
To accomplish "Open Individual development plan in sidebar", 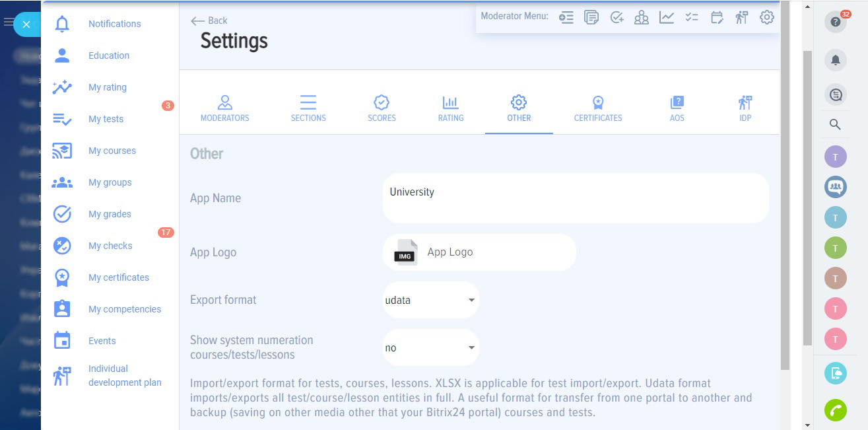I will tap(124, 375).
